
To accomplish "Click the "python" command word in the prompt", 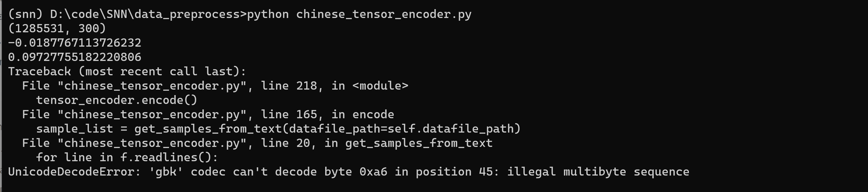I will coord(268,14).
